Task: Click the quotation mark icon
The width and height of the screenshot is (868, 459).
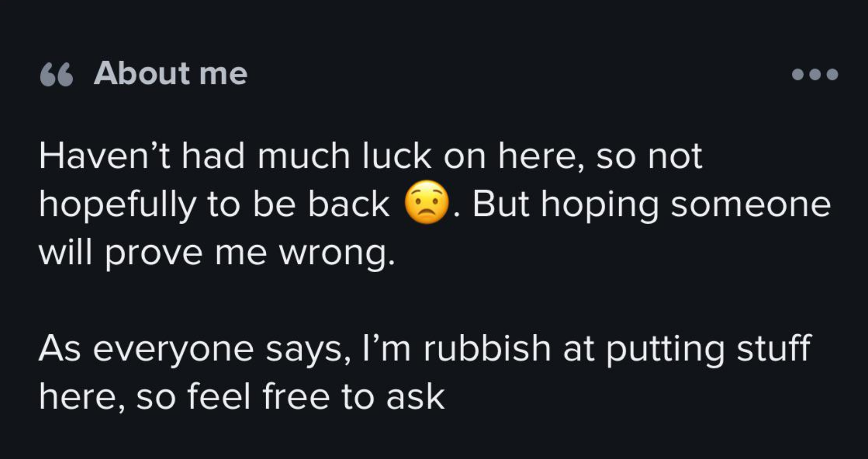Action: pos(56,75)
